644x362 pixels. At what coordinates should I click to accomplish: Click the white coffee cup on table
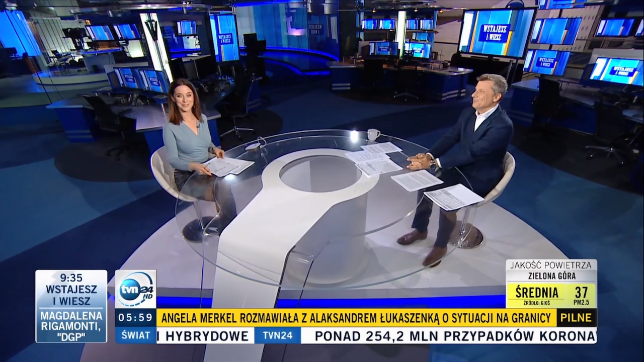373,135
